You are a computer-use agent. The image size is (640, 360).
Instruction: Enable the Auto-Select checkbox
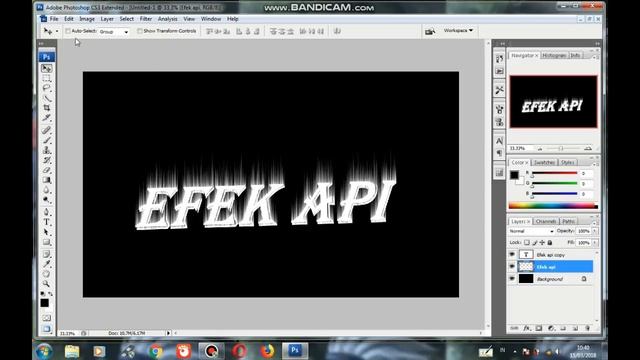pyautogui.click(x=68, y=31)
